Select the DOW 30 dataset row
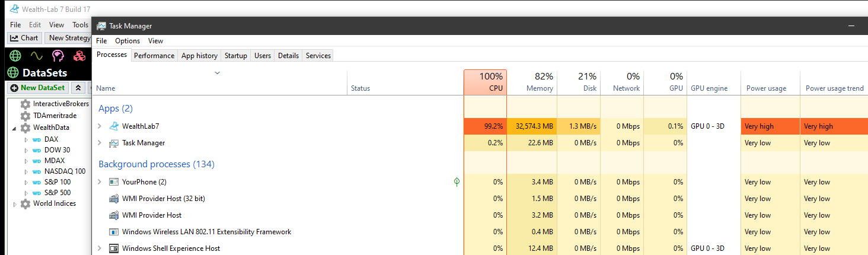868x255 pixels. (57, 151)
